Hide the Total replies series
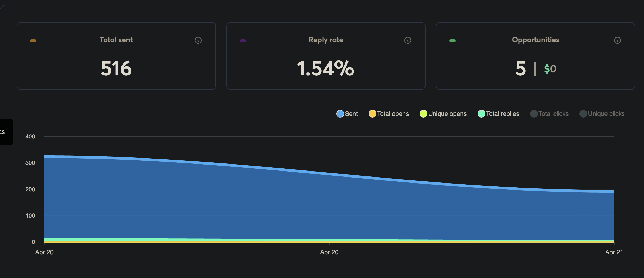Image resolution: width=644 pixels, height=278 pixels. point(498,114)
